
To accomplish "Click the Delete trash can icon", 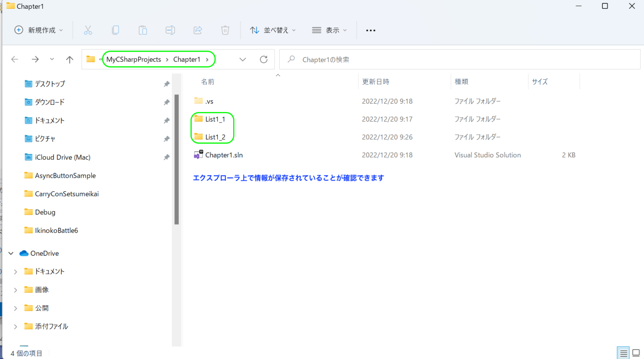I will (x=225, y=30).
